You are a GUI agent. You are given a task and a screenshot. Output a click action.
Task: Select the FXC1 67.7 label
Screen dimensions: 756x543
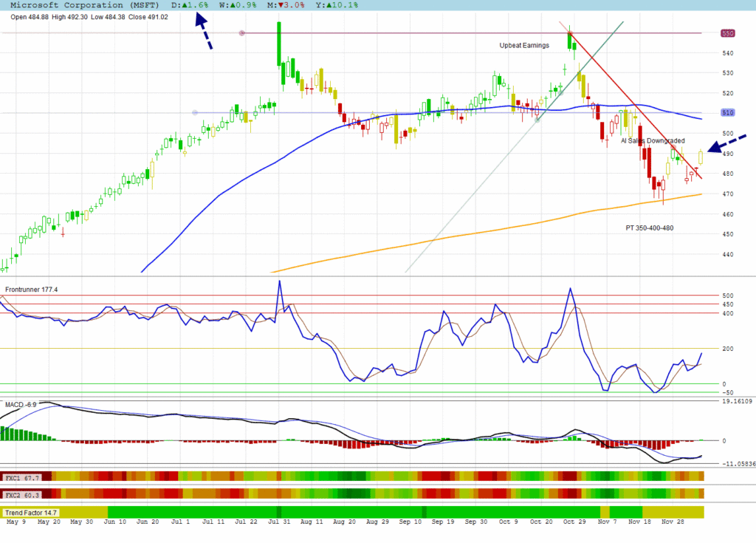[x=22, y=477]
